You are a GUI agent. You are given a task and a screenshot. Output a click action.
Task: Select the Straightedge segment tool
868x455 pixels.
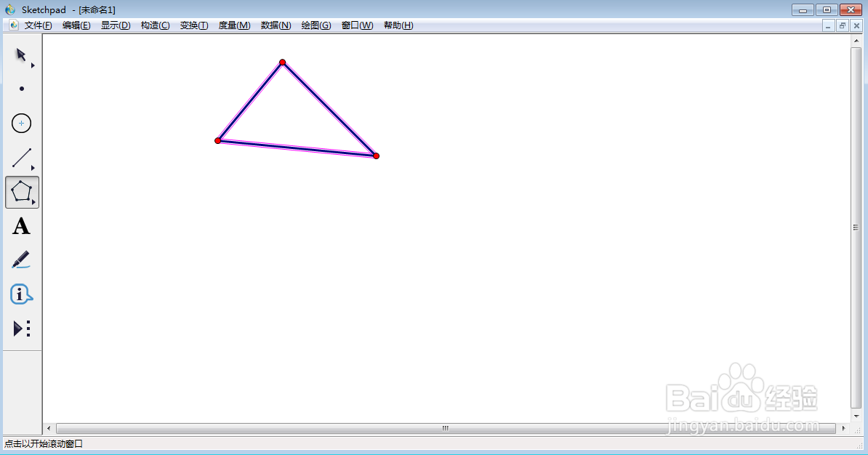22,158
